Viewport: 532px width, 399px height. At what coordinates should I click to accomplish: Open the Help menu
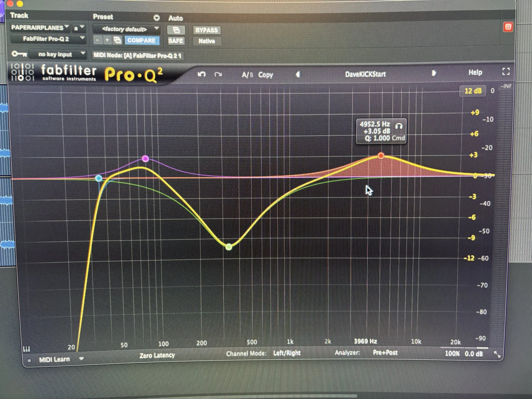(x=475, y=72)
